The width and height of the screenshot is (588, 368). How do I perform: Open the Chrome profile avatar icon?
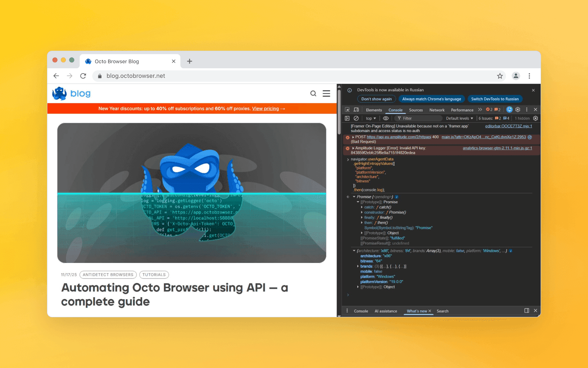(516, 76)
